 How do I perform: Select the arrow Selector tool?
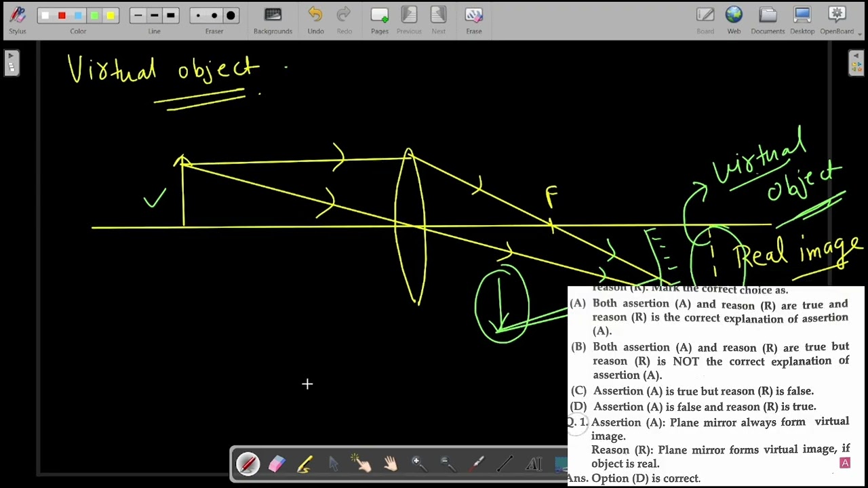(x=333, y=464)
